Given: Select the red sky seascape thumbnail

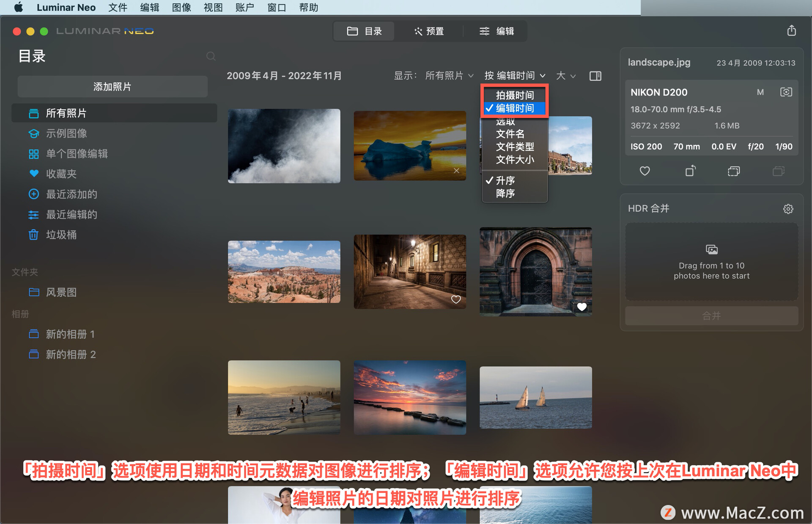Looking at the screenshot, I should pos(409,397).
